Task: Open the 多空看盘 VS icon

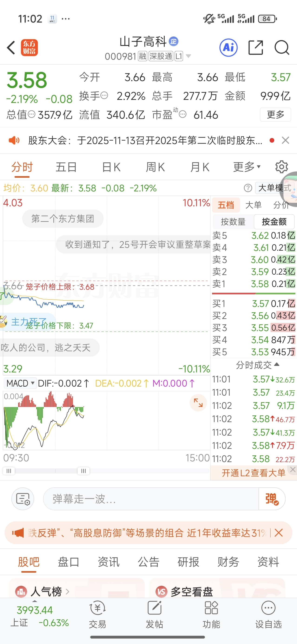Action: coord(161,592)
